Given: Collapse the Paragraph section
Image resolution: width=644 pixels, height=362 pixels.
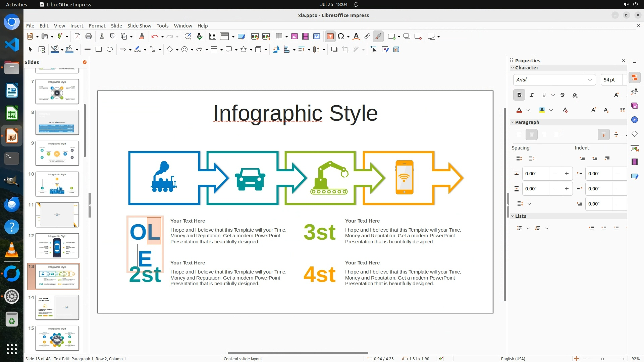Looking at the screenshot, I should (513, 122).
